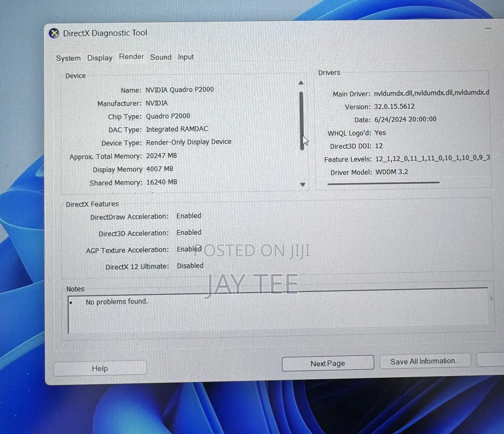Click the Next Page button

pos(328,363)
